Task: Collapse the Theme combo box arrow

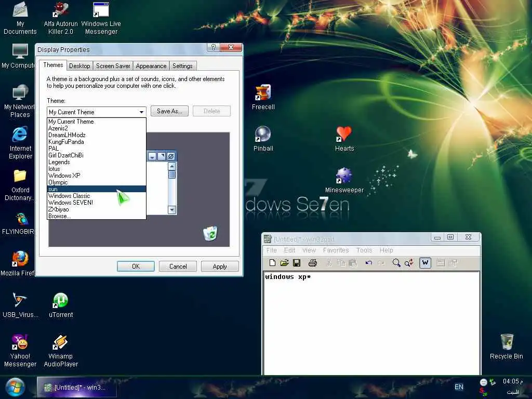Action: coord(141,112)
